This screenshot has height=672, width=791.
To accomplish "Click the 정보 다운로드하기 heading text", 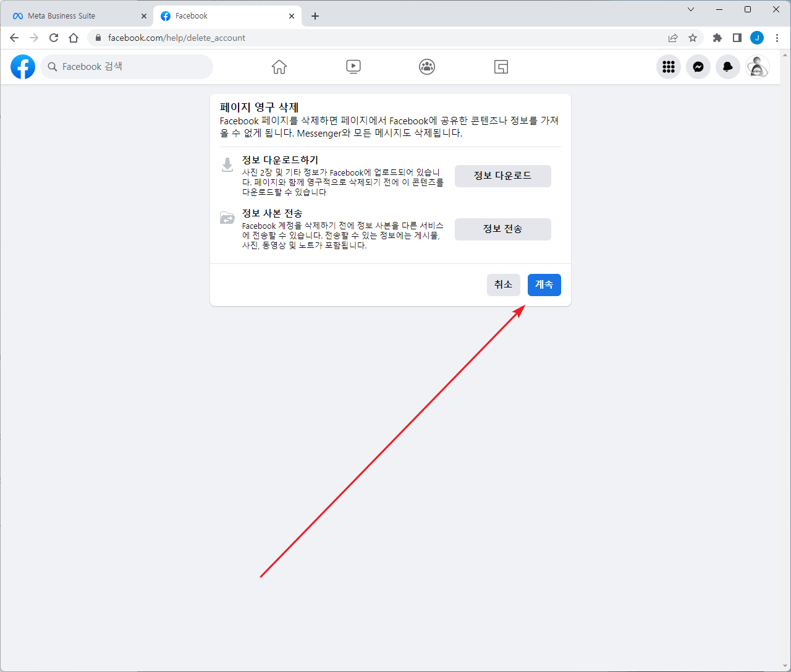I will coord(280,160).
